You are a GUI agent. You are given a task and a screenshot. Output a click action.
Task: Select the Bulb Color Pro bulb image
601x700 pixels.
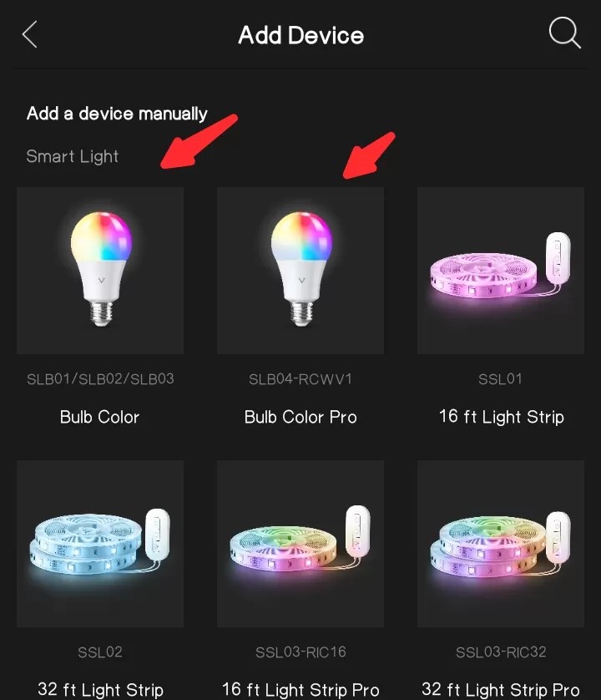coord(300,271)
